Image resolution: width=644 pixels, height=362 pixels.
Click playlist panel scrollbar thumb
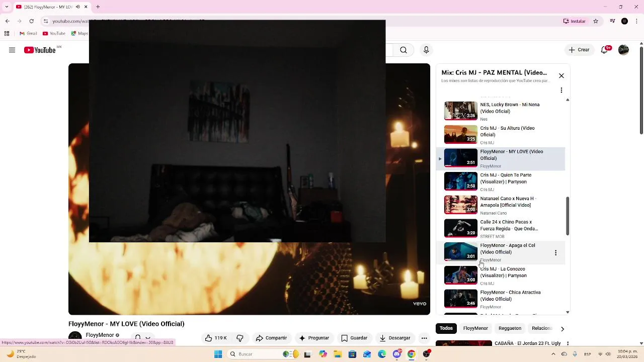coord(568,216)
